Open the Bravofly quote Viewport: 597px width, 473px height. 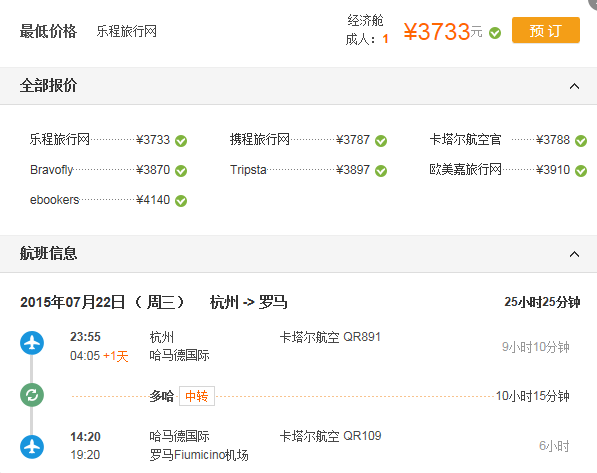51,169
